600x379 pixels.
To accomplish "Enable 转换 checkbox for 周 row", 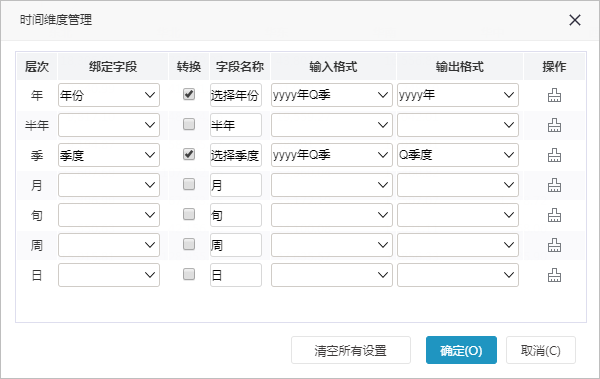I will coord(189,244).
